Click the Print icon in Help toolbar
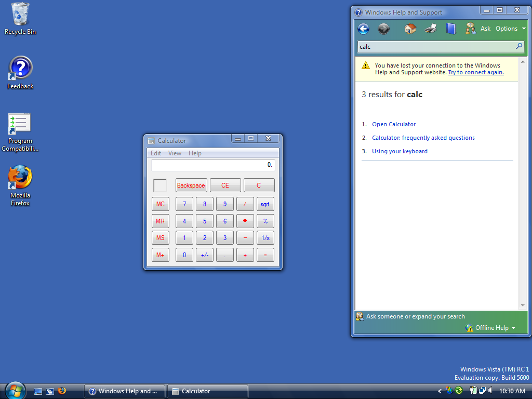Screen dimensions: 532x399 pyautogui.click(x=431, y=29)
